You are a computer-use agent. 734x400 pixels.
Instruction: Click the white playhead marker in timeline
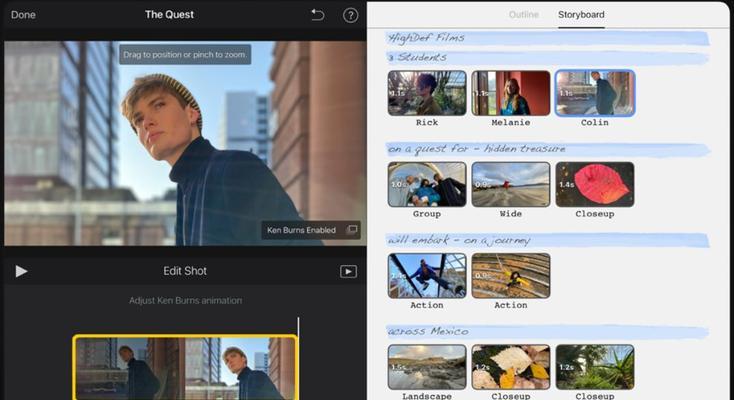pyautogui.click(x=298, y=326)
